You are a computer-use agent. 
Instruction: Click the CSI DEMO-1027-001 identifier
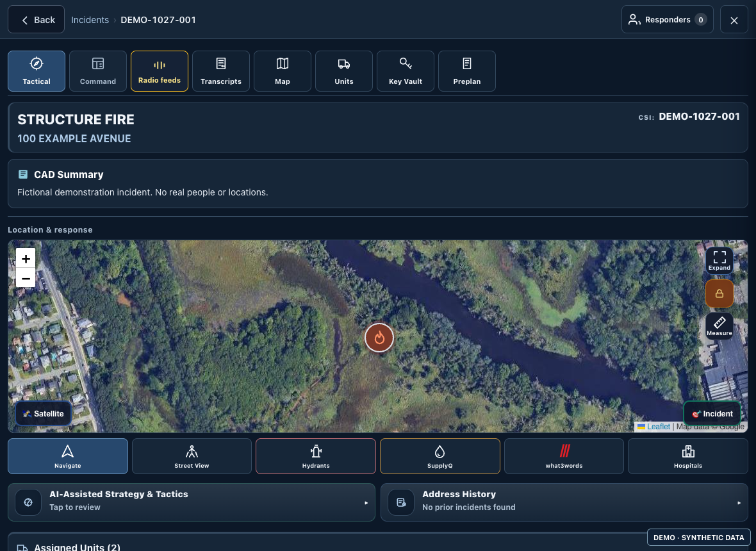coord(689,117)
